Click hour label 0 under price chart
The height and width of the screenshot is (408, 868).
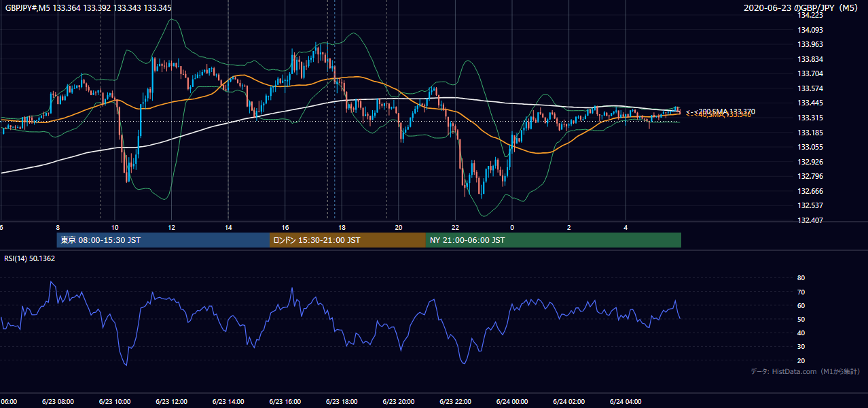512,227
